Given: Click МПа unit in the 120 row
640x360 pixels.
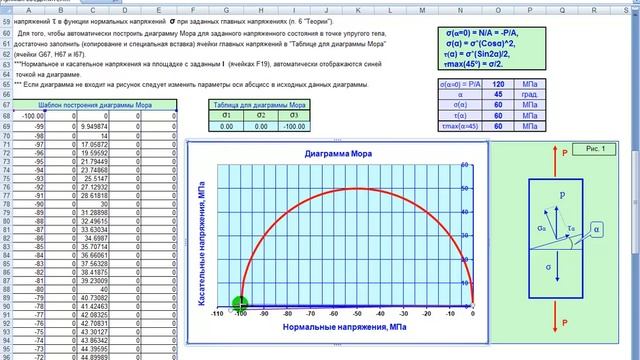Looking at the screenshot, I should click(x=529, y=84).
